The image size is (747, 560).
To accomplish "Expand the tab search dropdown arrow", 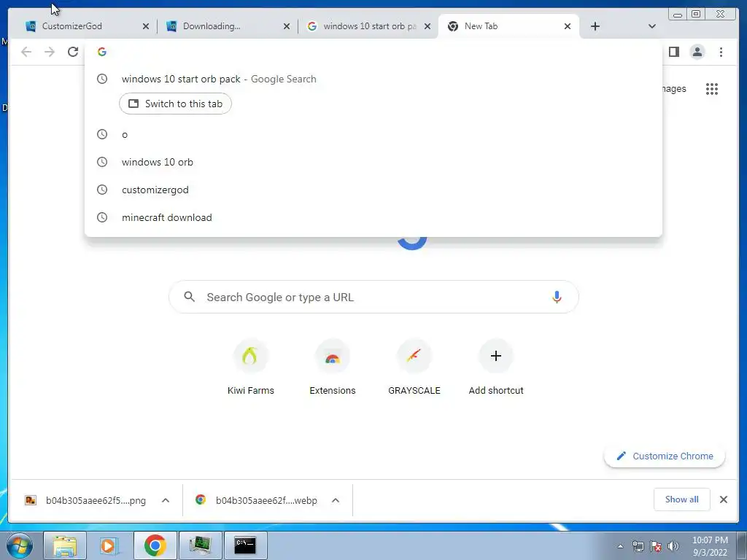I will point(651,26).
